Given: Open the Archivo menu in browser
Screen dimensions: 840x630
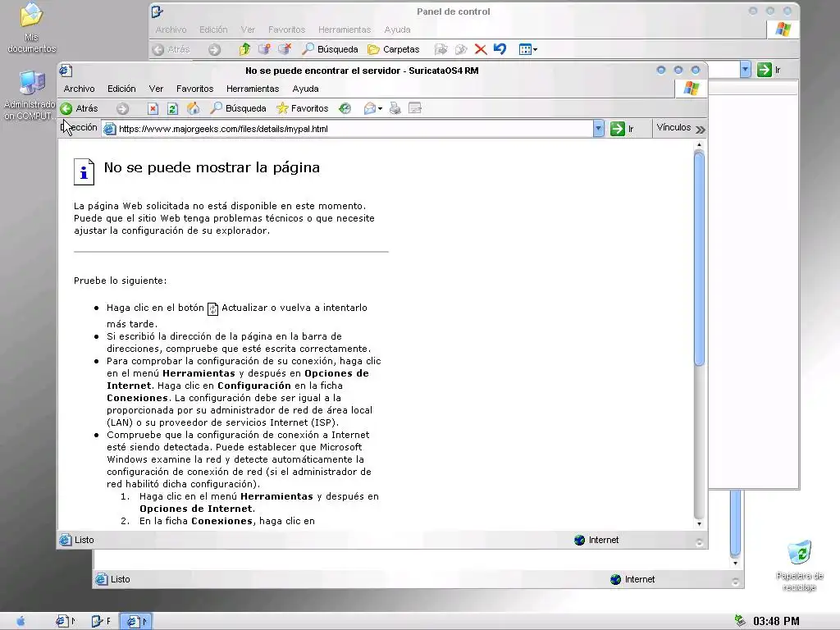Looking at the screenshot, I should [x=79, y=89].
